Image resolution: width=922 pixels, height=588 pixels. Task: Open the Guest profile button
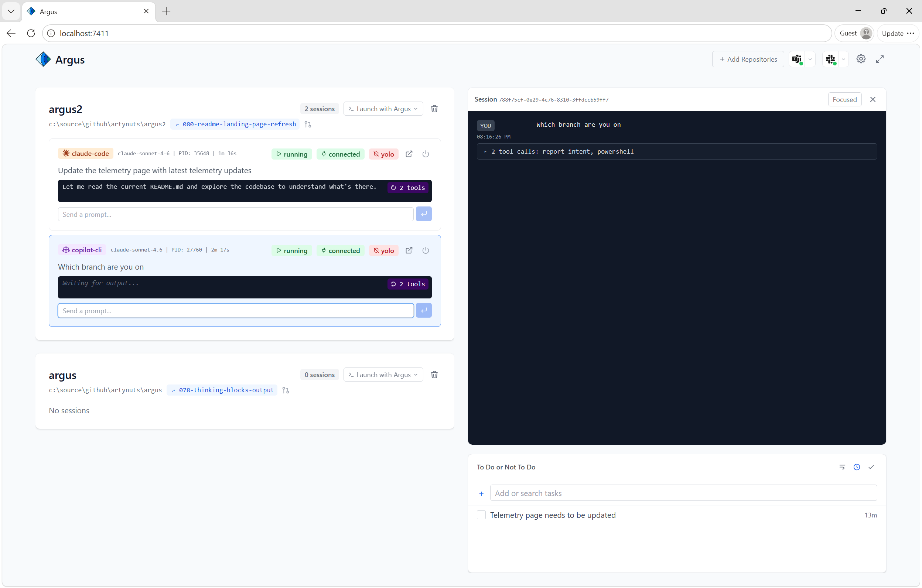855,33
